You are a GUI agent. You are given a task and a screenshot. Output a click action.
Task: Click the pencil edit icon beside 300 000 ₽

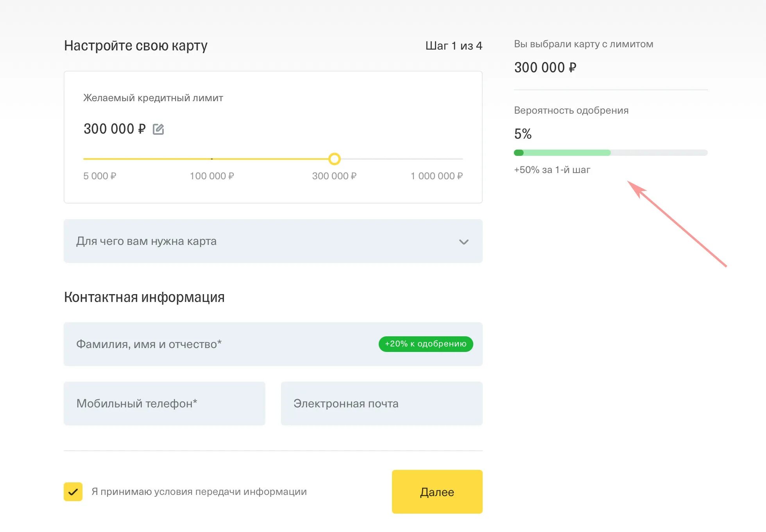[x=158, y=129]
